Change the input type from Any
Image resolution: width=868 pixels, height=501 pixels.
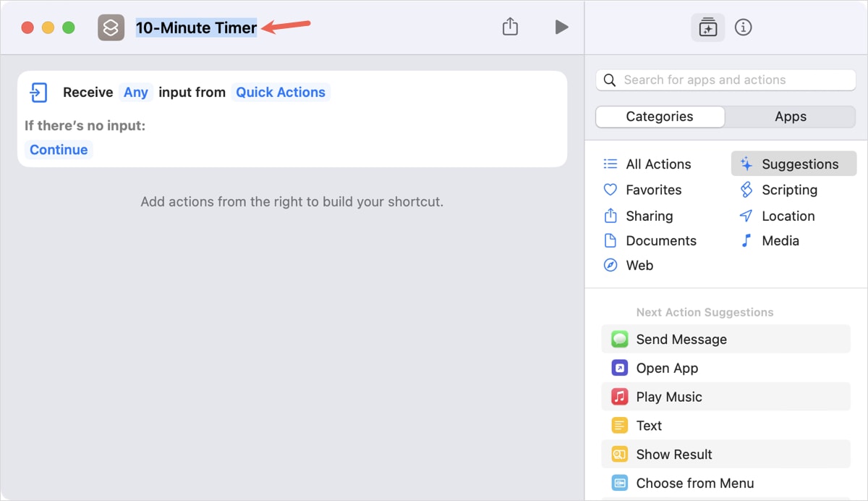[136, 92]
